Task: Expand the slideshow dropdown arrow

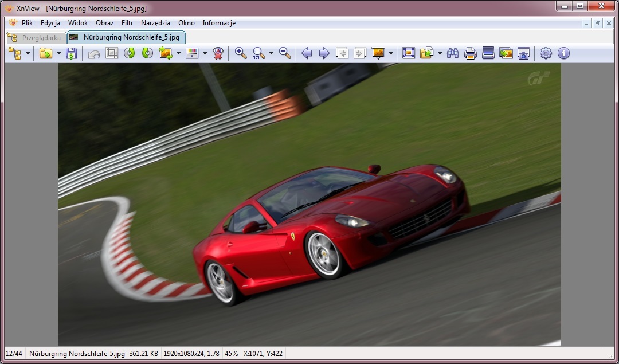Action: point(391,53)
